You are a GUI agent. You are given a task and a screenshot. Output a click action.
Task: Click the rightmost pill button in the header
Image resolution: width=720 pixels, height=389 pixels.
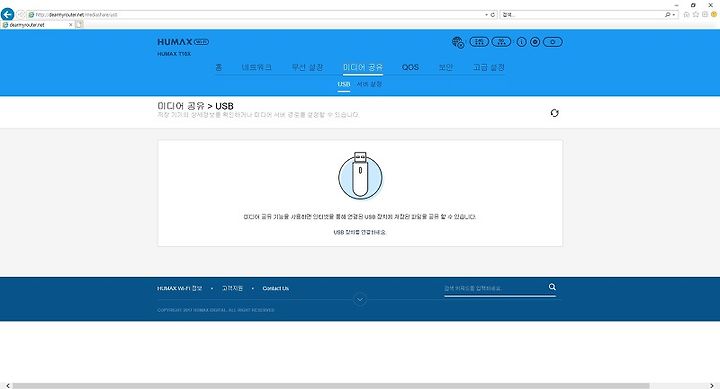(552, 42)
